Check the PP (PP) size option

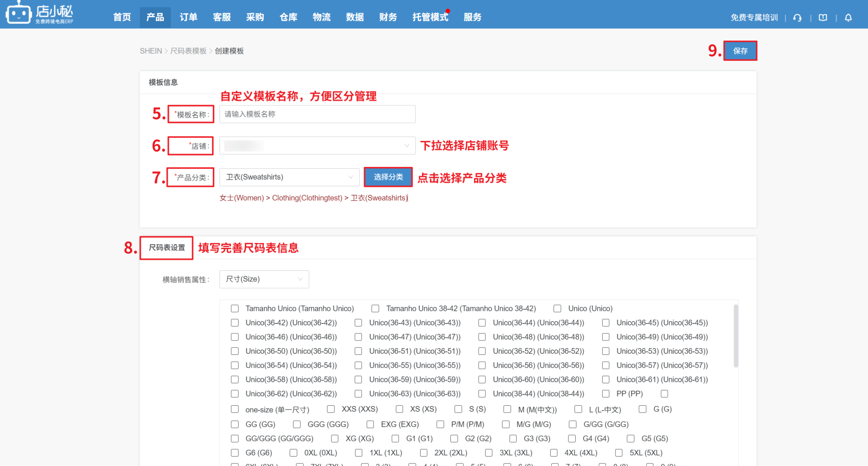[606, 394]
